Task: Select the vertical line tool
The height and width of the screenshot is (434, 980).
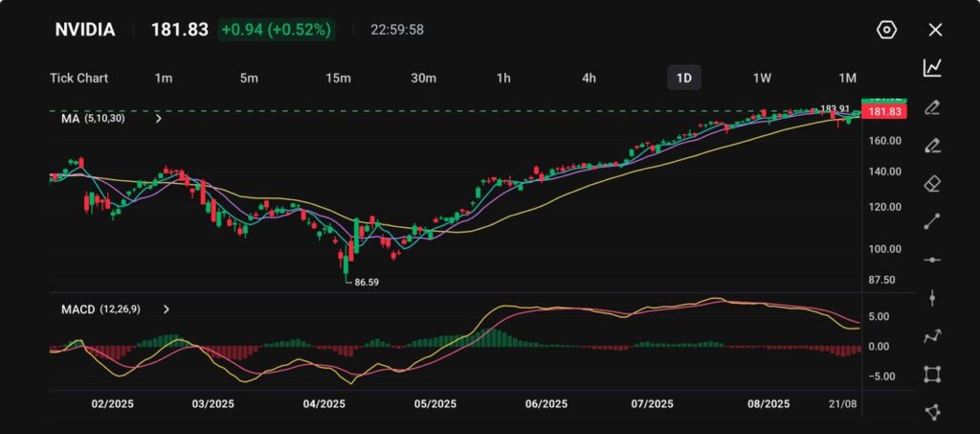Action: [x=932, y=298]
